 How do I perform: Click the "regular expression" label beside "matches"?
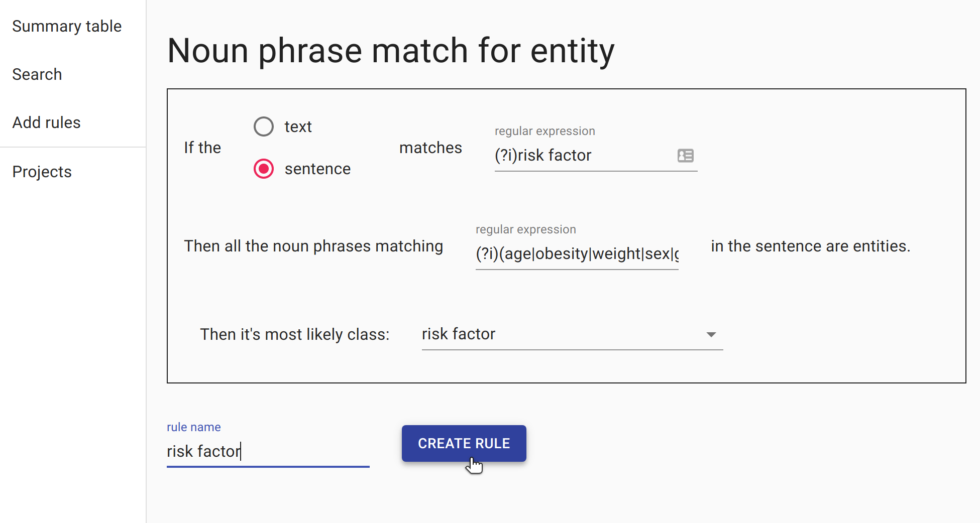point(545,131)
